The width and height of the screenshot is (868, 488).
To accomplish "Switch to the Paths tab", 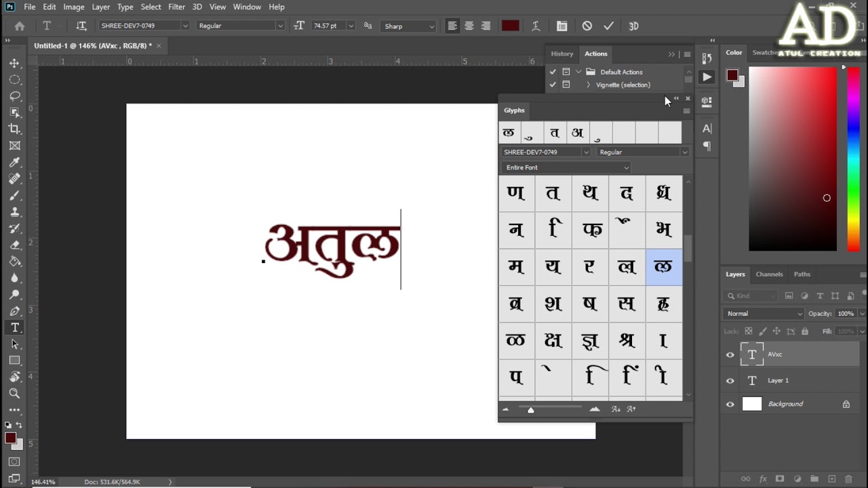I will point(802,274).
